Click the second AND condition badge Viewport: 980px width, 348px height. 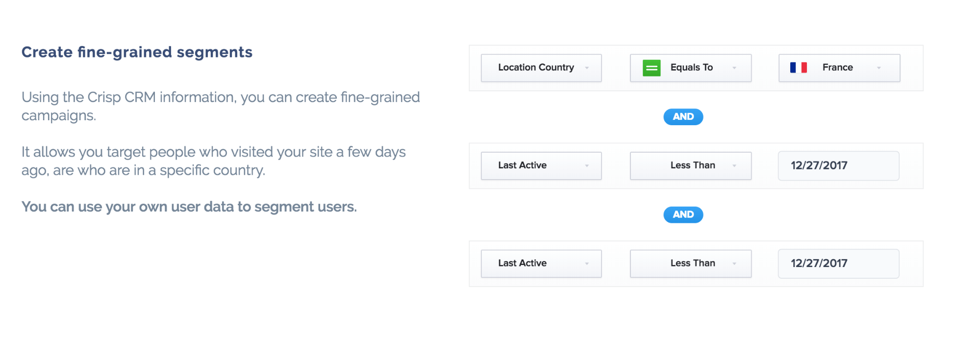click(x=683, y=214)
